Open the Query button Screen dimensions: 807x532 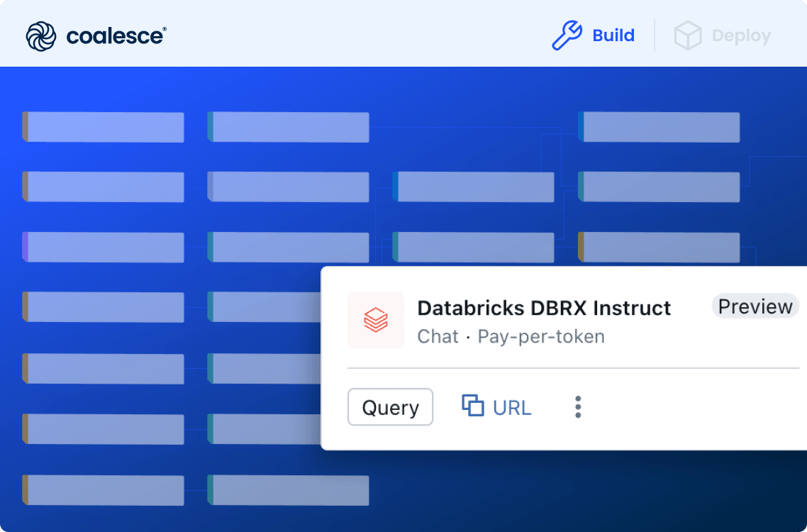(x=390, y=407)
